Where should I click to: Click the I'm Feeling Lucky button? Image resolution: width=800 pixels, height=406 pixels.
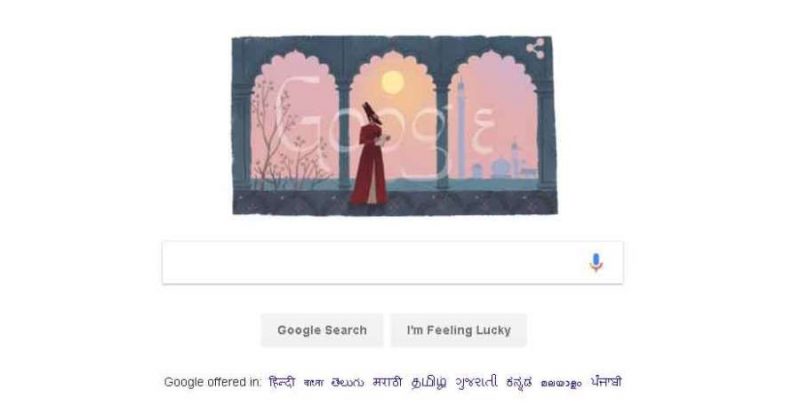coord(459,330)
